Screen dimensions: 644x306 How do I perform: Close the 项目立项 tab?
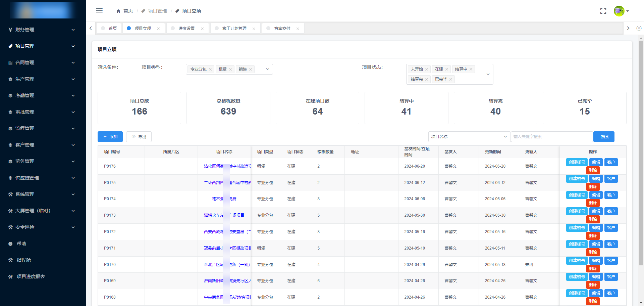158,29
